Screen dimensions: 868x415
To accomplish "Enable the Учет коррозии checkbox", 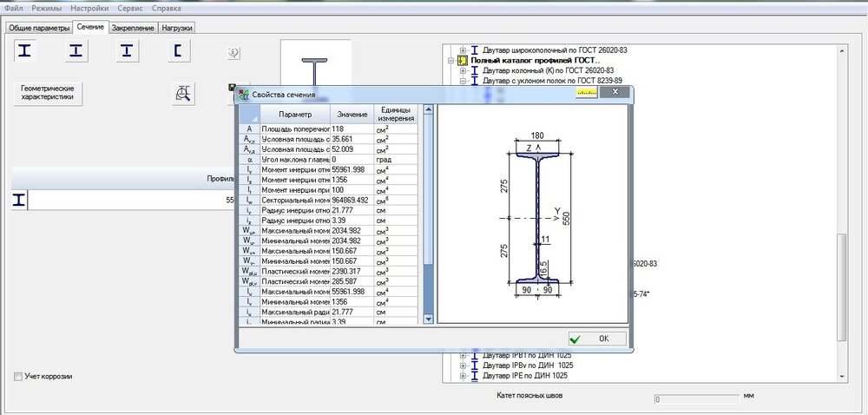I will pos(19,377).
